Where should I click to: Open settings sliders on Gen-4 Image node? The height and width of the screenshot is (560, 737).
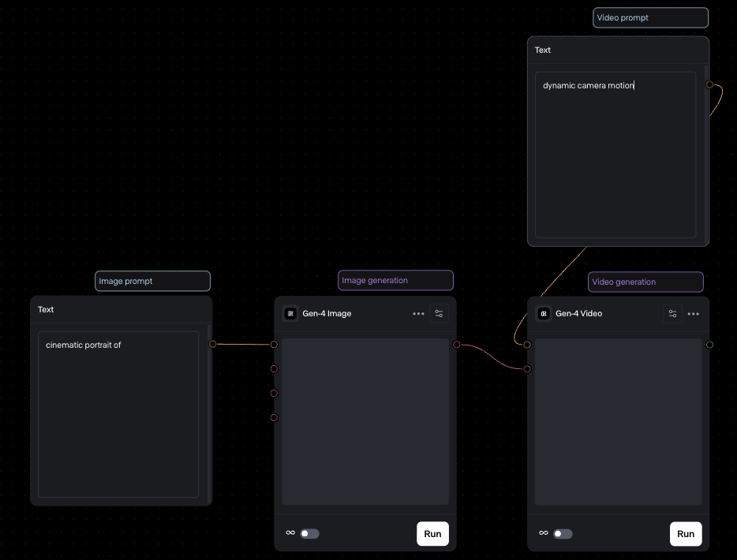coord(440,314)
